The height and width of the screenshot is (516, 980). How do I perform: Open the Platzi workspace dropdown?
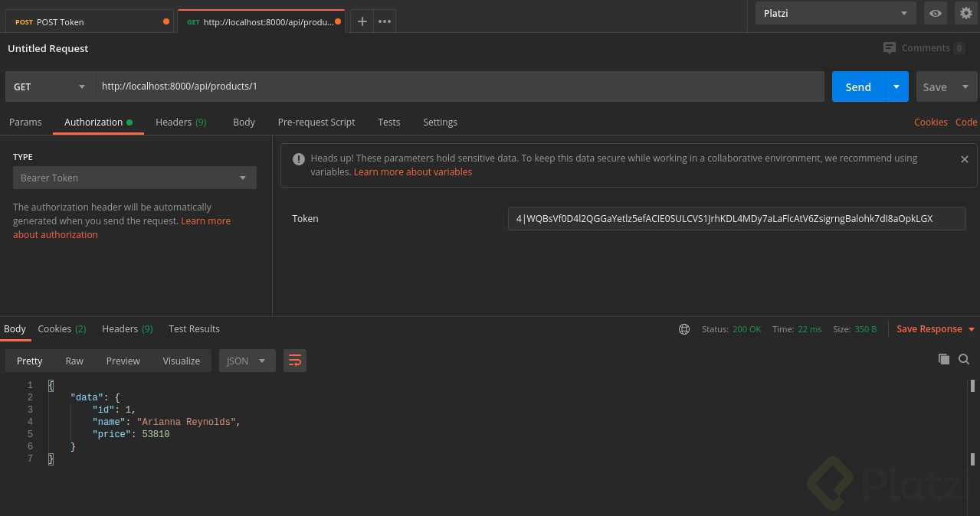pyautogui.click(x=835, y=13)
